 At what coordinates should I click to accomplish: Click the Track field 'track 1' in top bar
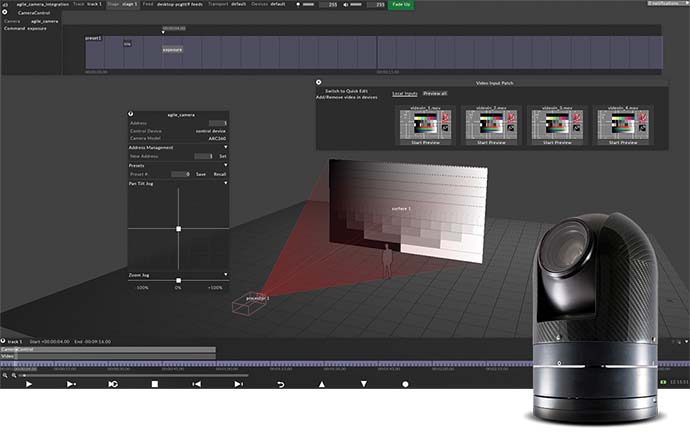point(94,4)
